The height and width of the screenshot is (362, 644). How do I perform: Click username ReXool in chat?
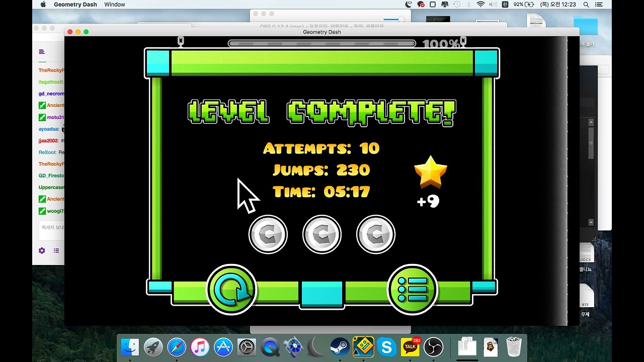coord(48,152)
